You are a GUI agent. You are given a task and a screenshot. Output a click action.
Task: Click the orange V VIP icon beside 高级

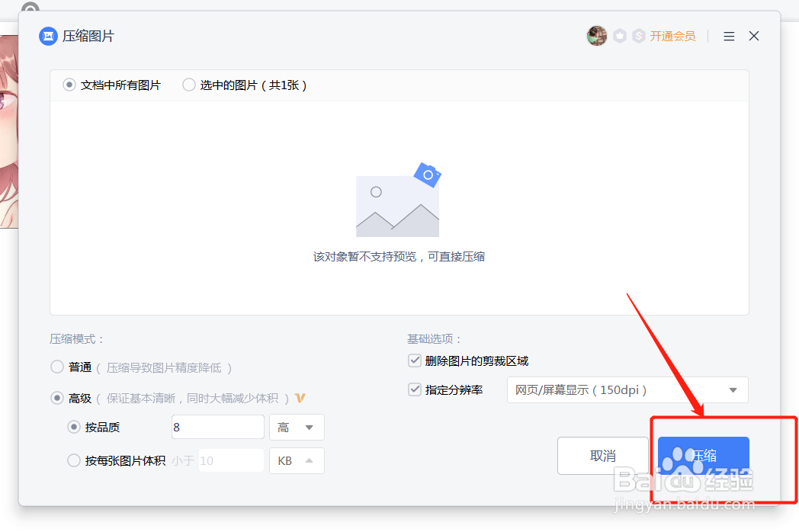coord(300,398)
